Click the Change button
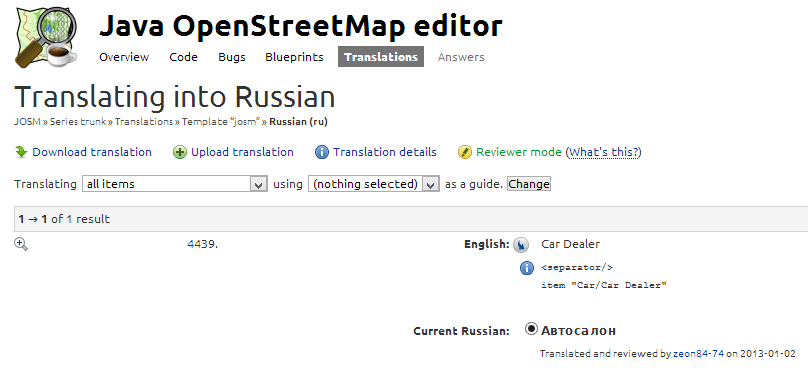The height and width of the screenshot is (371, 808). click(x=529, y=184)
